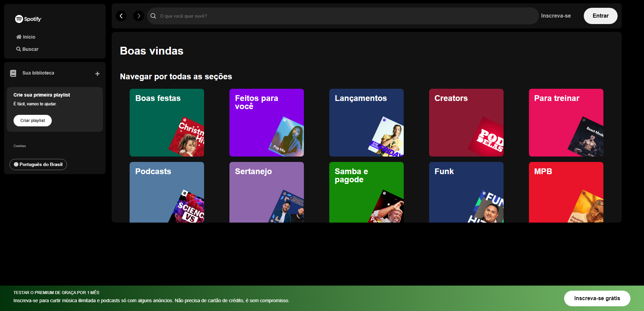Click 'TESTAR O PREMIUM DE GRAÇA POR 1 MÊS' text
Image resolution: width=644 pixels, height=311 pixels.
pos(57,292)
